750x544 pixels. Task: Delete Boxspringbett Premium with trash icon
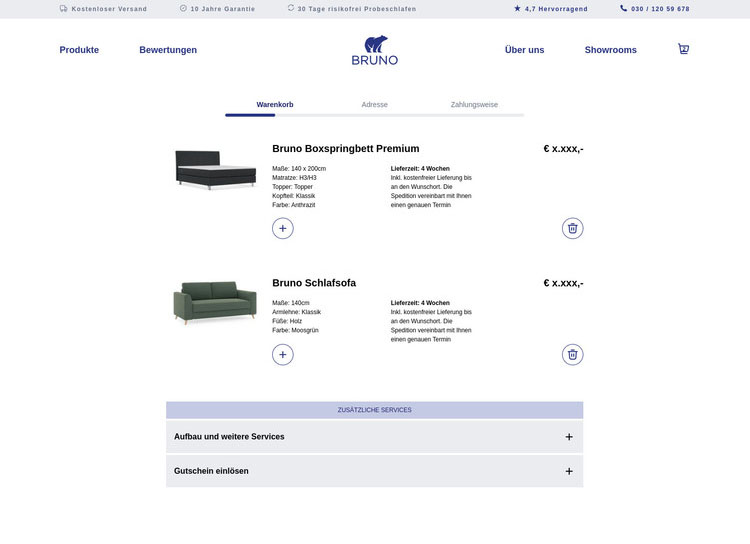(x=572, y=228)
